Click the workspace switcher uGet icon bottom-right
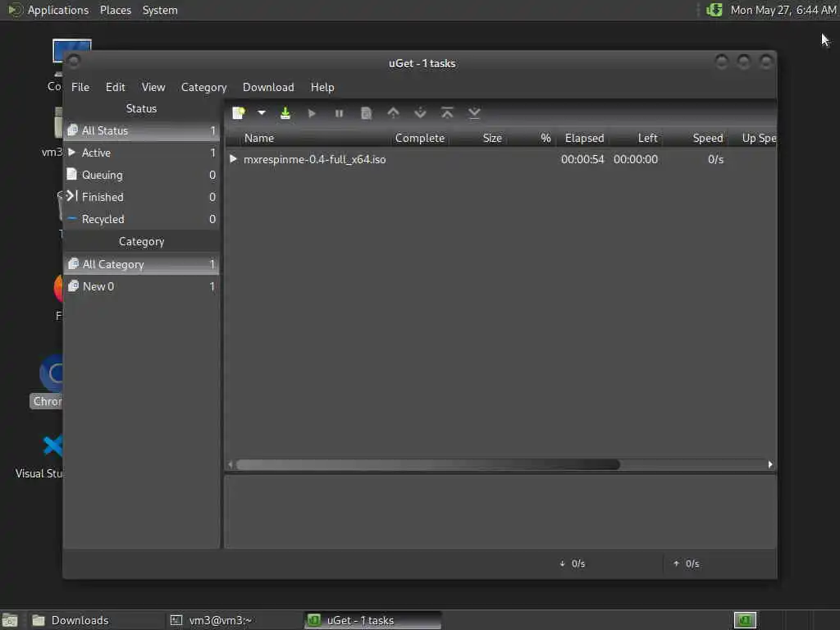This screenshot has width=840, height=630. pyautogui.click(x=745, y=620)
